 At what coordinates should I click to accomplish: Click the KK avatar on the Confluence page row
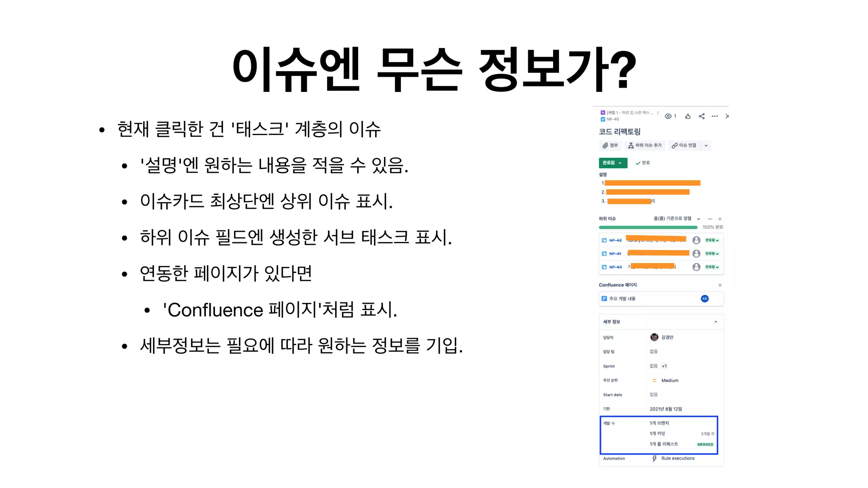point(705,299)
